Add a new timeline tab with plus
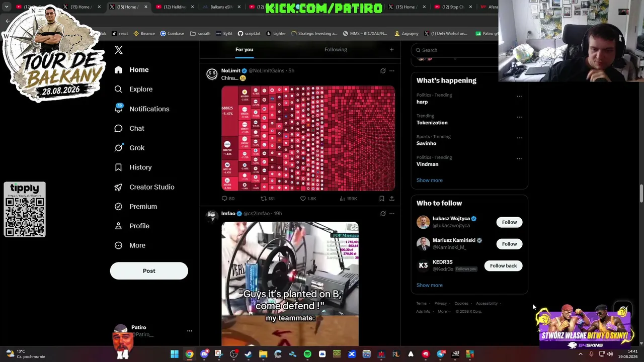This screenshot has width=644, height=362. (391, 50)
